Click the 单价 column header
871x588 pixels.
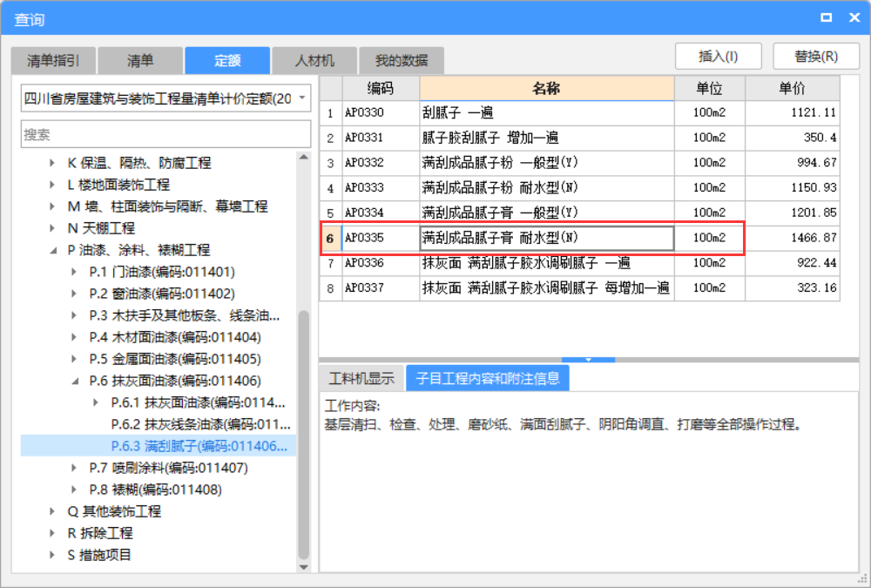[792, 88]
